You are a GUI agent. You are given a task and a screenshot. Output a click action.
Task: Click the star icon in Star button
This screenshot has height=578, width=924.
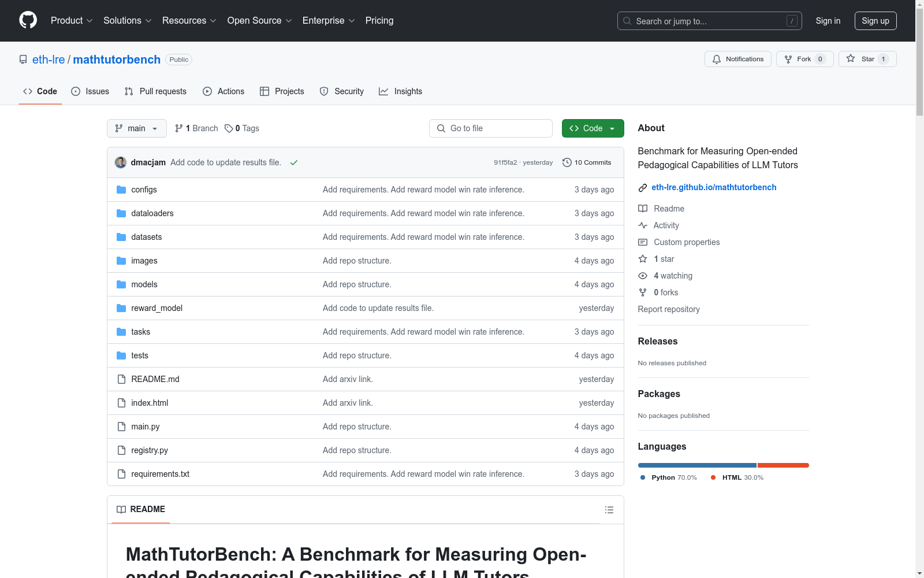tap(851, 58)
